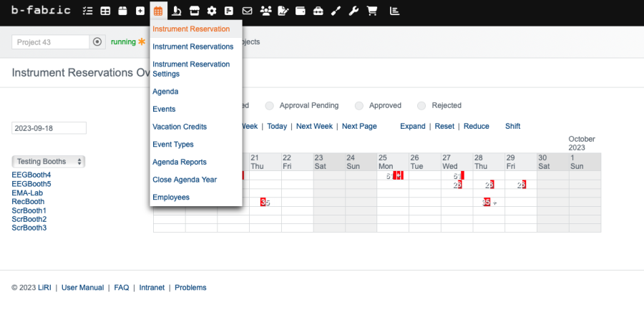
Task: Click the Reduce link above calendar
Action: tap(476, 126)
